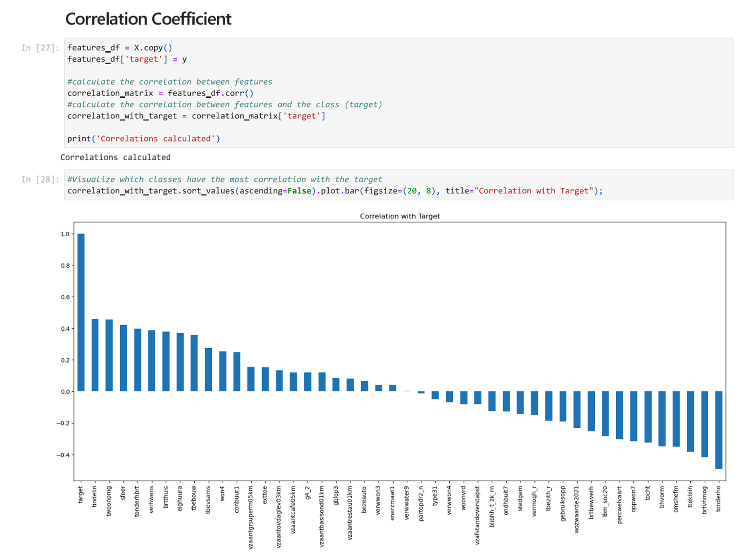738x560 pixels.
Task: Click the sort_values plot.bar code line
Action: tap(334, 191)
